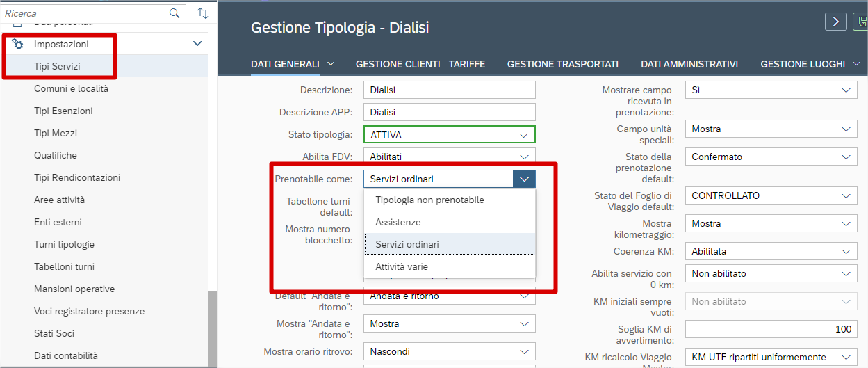The width and height of the screenshot is (868, 368).
Task: Click the search magnifier icon in Ricerca
Action: pyautogui.click(x=174, y=13)
